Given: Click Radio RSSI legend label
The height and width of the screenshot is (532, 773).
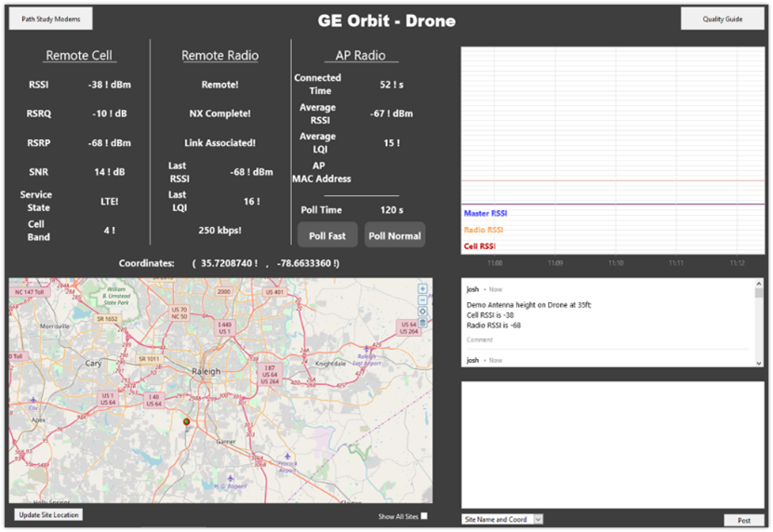Looking at the screenshot, I should 484,230.
